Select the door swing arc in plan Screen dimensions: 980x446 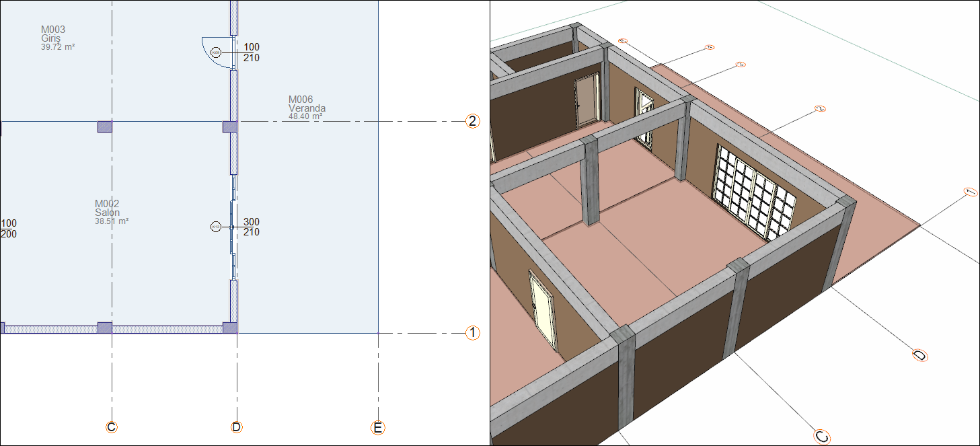213,52
